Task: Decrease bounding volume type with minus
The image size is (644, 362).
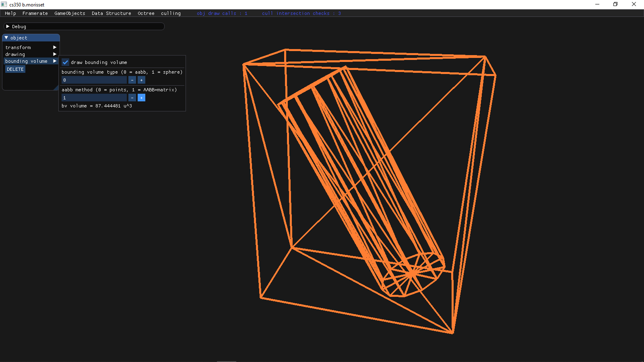Action: pyautogui.click(x=132, y=80)
